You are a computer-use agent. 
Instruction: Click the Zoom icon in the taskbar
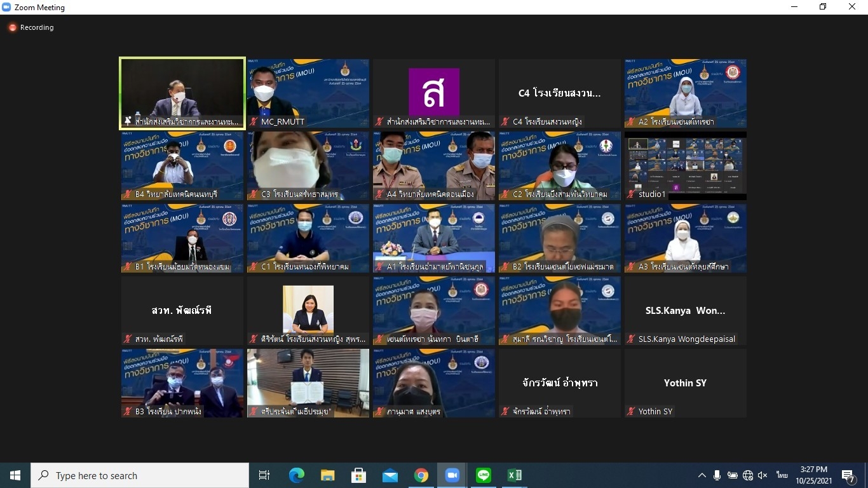(452, 475)
